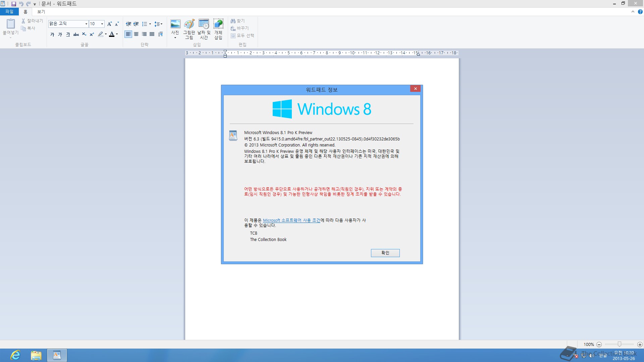The height and width of the screenshot is (362, 644).
Task: Click the shrink font icon
Action: tap(117, 24)
